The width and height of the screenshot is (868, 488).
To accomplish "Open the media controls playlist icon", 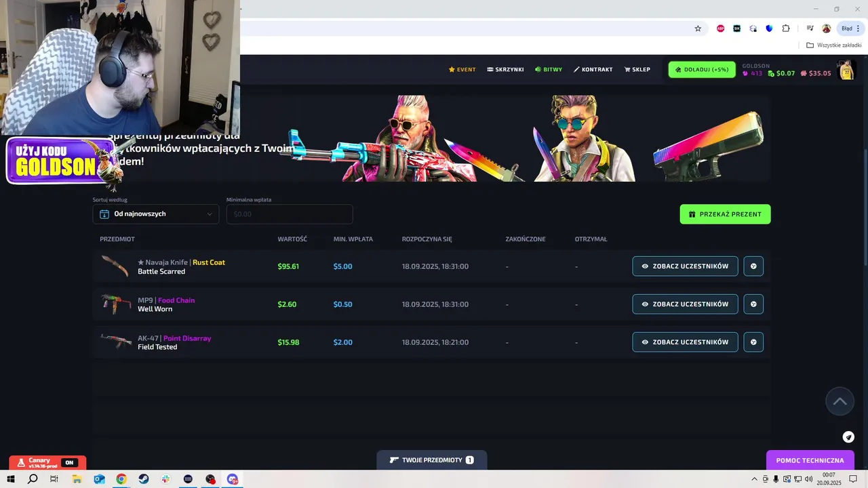I will click(x=810, y=28).
